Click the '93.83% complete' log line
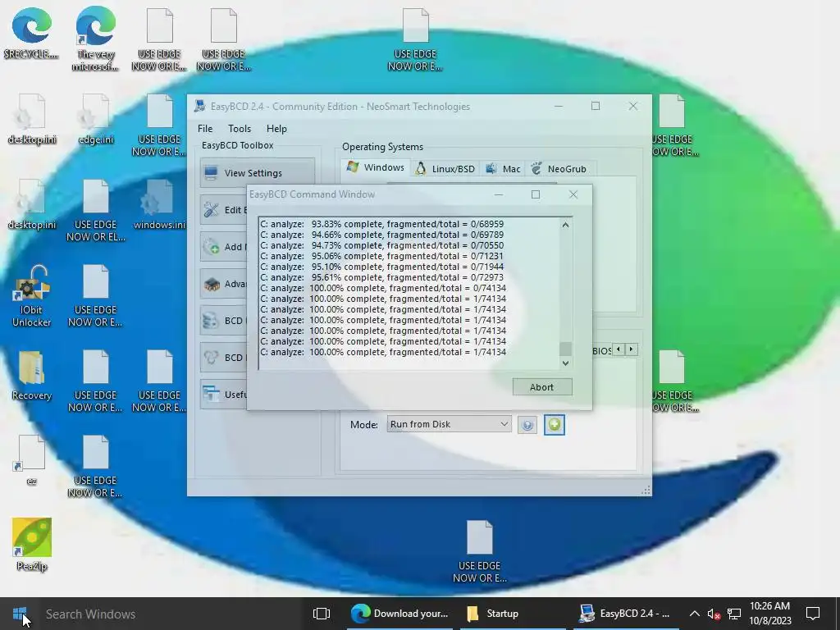Image resolution: width=840 pixels, height=630 pixels. pyautogui.click(x=381, y=224)
